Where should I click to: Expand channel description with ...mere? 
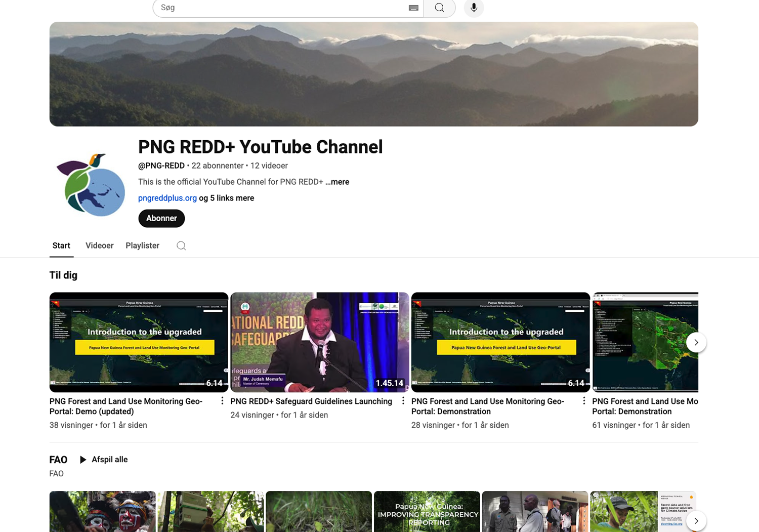[x=337, y=182]
